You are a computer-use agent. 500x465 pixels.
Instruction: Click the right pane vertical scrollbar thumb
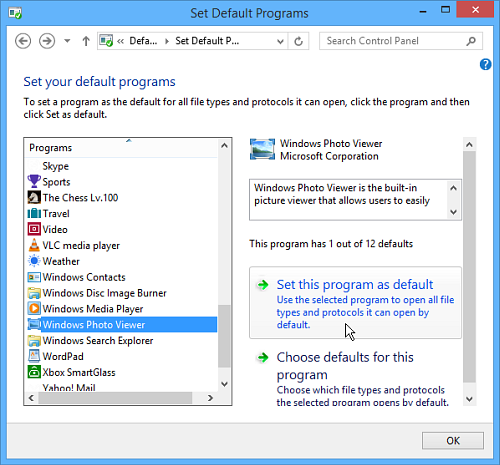coord(469,267)
